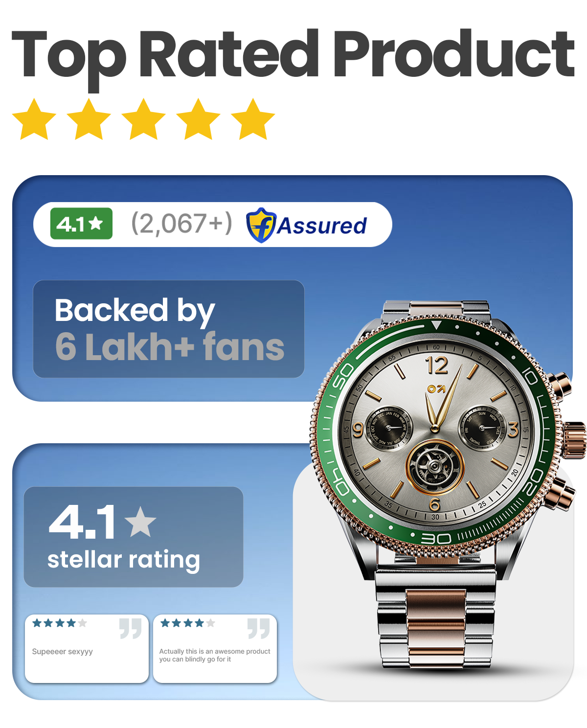Click the (2,067+) review count
The image size is (587, 728).
(181, 224)
